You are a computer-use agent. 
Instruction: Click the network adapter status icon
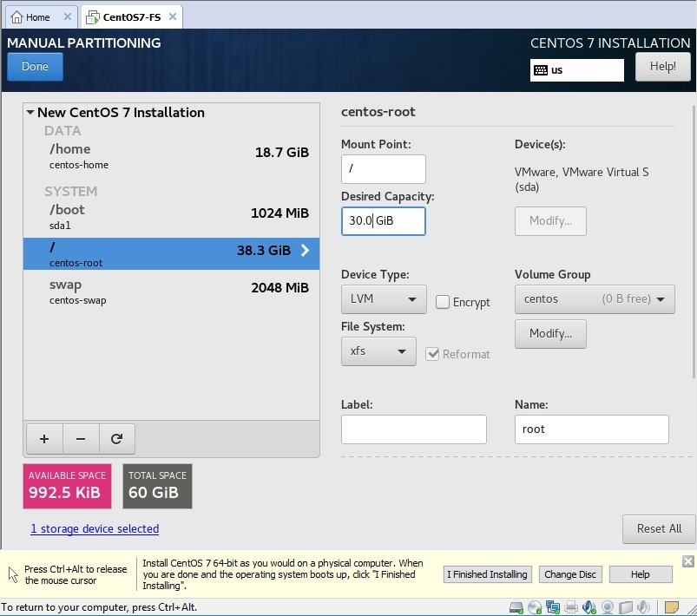(553, 607)
